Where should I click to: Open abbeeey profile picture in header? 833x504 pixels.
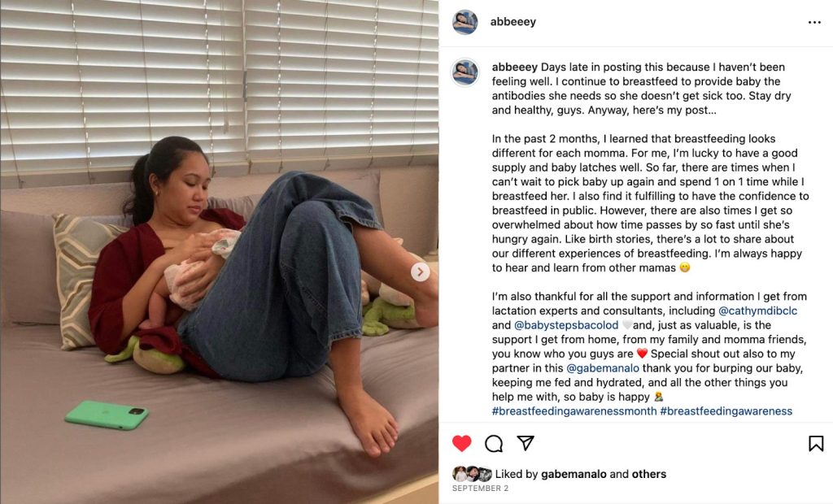pyautogui.click(x=464, y=22)
